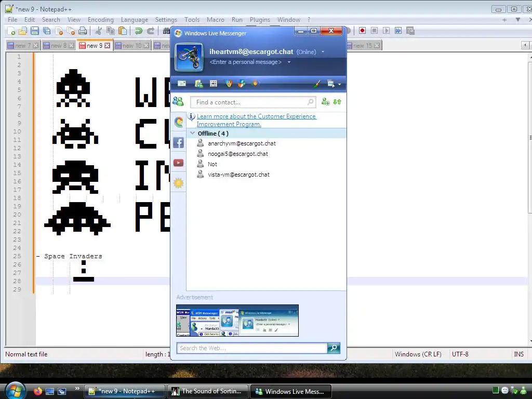Open the Customer Experience Improvement Program link

[257, 120]
